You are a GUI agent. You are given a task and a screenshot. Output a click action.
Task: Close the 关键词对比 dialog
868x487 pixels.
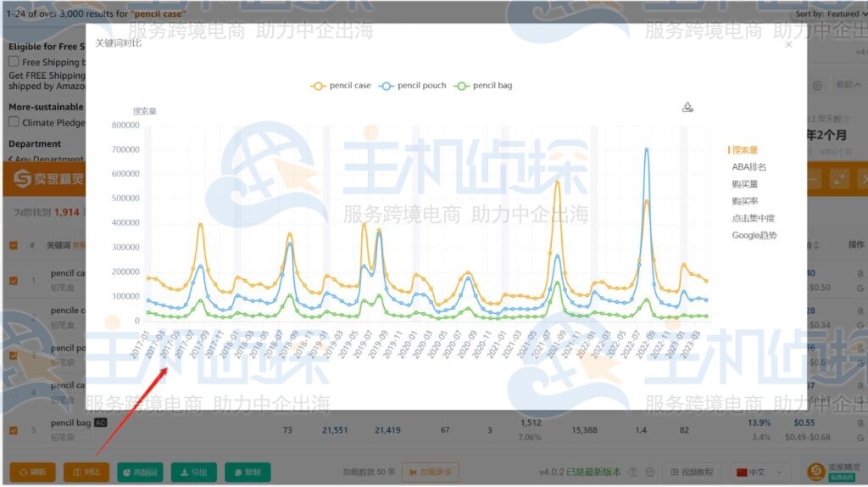[788, 44]
